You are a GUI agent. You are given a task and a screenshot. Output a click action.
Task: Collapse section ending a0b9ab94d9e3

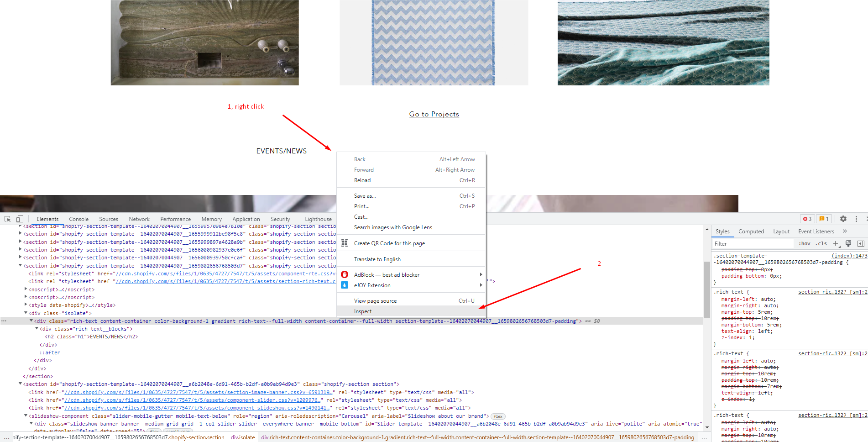[x=20, y=384]
